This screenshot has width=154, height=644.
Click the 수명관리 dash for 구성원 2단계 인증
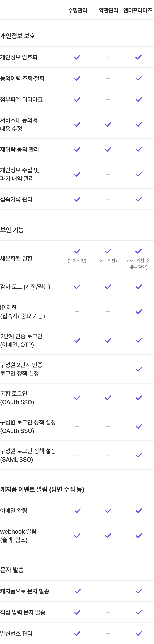coord(77,369)
